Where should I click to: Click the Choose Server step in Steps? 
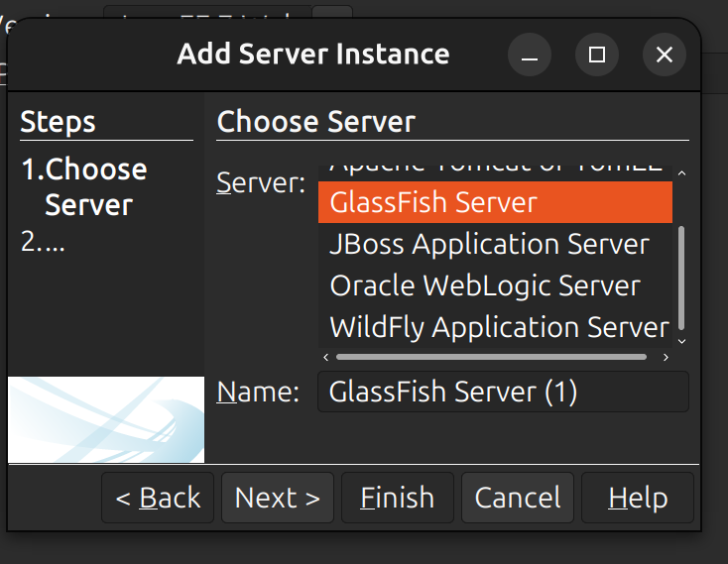click(x=84, y=186)
